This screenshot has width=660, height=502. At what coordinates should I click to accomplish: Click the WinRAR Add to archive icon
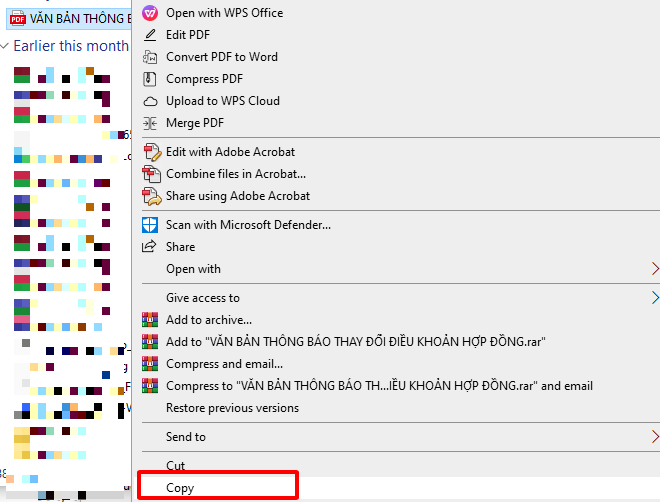[x=150, y=320]
